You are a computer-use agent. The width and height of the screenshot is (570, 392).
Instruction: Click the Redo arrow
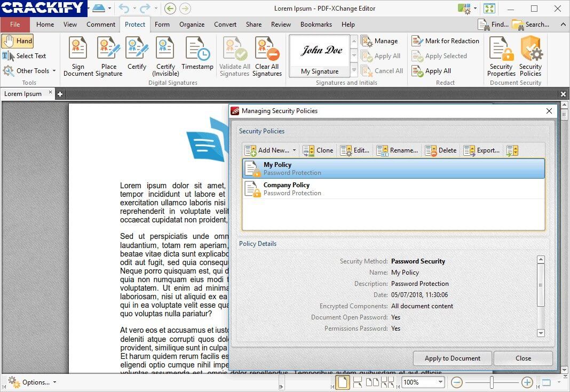[x=145, y=8]
